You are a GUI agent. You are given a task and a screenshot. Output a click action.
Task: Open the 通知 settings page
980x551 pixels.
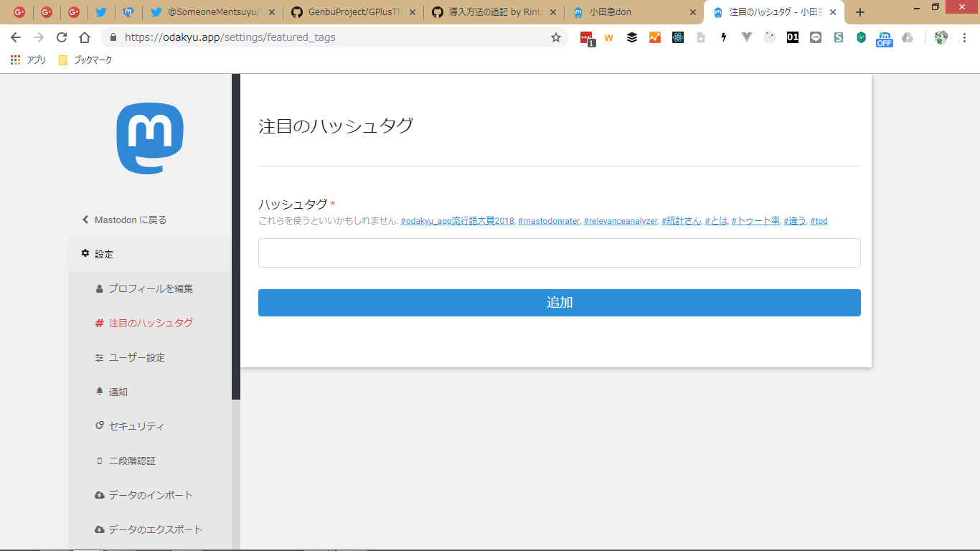(x=118, y=392)
